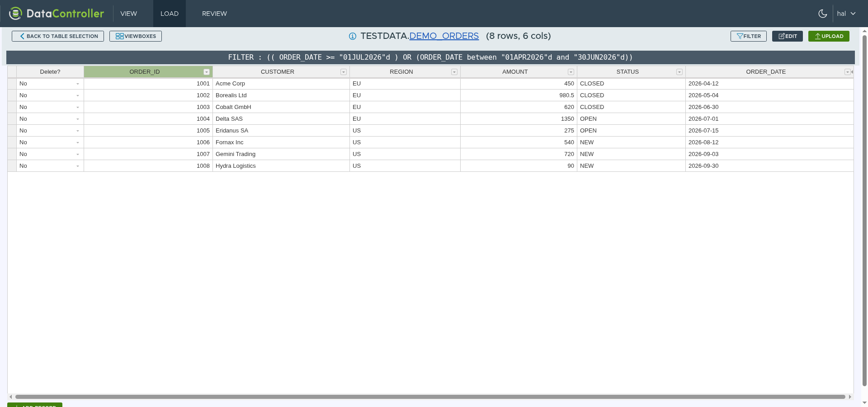Select the Gemini Trading cell
Viewport: 868px width, 407px height.
pos(281,154)
